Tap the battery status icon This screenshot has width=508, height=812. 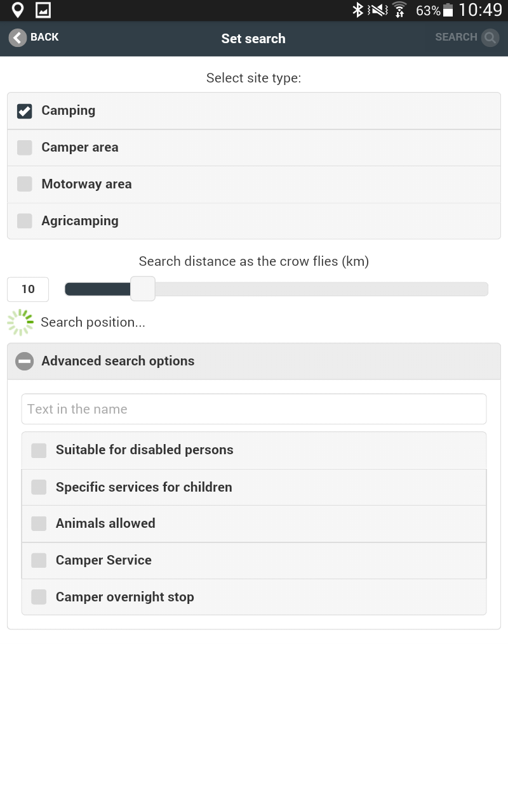pyautogui.click(x=448, y=10)
